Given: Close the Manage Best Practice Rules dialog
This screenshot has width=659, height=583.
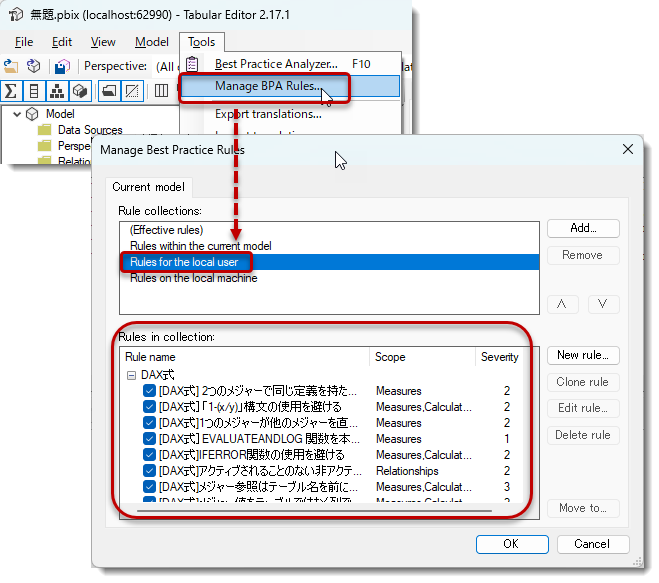Looking at the screenshot, I should [628, 149].
